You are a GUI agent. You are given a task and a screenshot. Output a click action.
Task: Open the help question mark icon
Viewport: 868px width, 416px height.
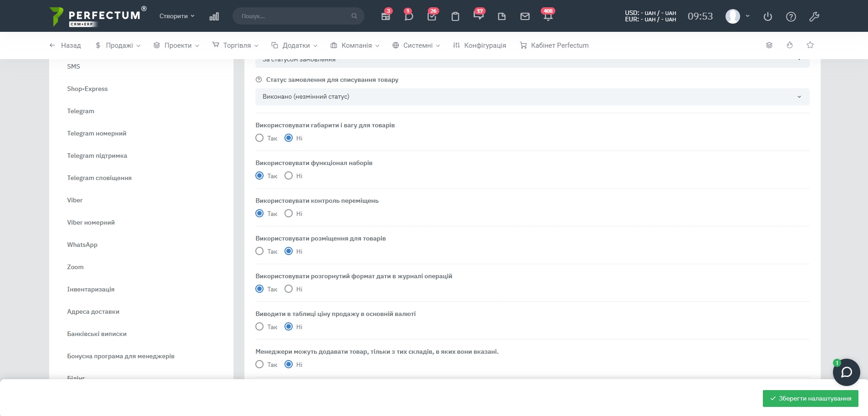791,17
